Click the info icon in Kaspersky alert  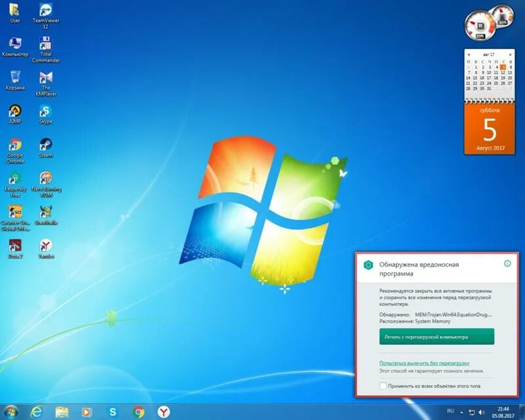click(x=507, y=264)
